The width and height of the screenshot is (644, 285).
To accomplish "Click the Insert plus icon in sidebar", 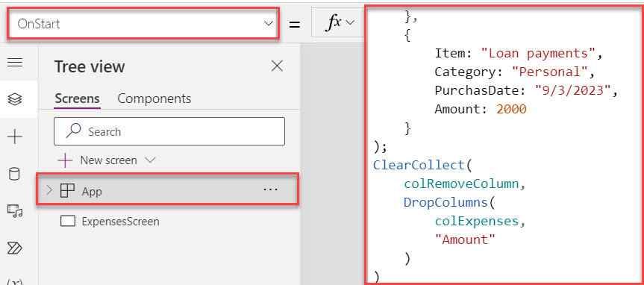I will pyautogui.click(x=15, y=137).
